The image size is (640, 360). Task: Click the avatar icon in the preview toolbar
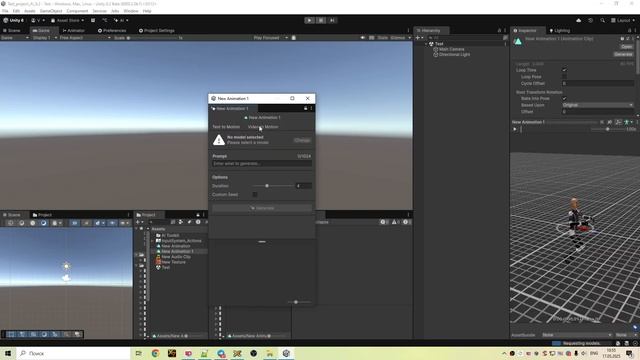point(627,122)
